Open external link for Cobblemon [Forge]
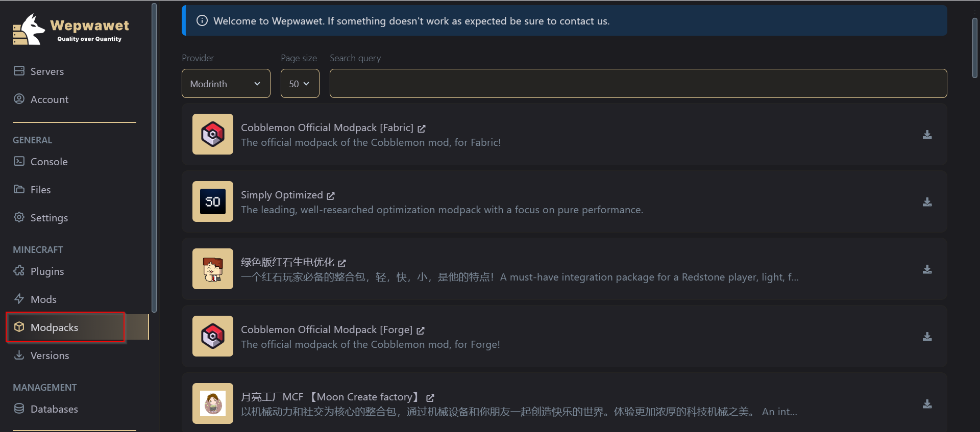Viewport: 980px width, 432px height. (421, 331)
